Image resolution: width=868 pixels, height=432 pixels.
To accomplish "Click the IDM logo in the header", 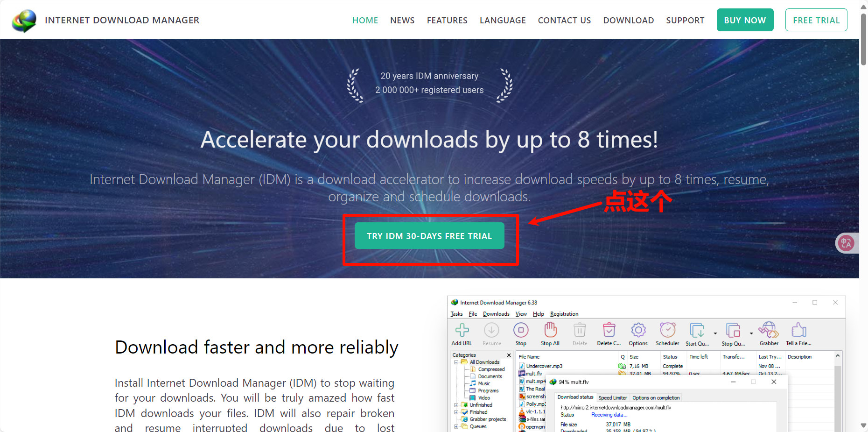I will pyautogui.click(x=24, y=21).
